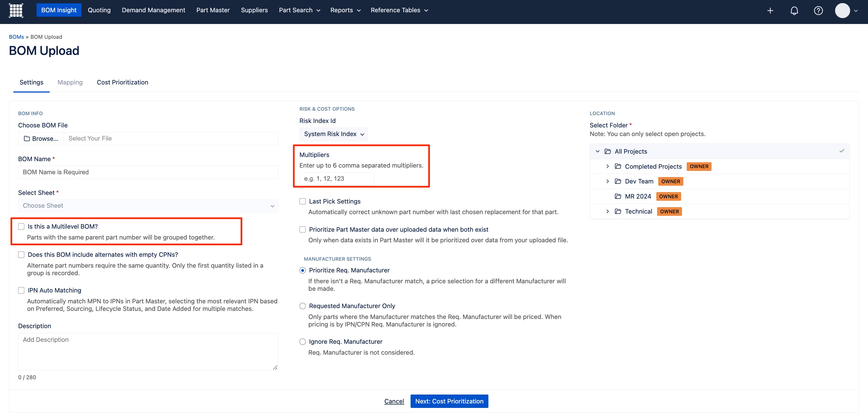Expand the Completed Projects folder
868x416 pixels.
pos(607,166)
